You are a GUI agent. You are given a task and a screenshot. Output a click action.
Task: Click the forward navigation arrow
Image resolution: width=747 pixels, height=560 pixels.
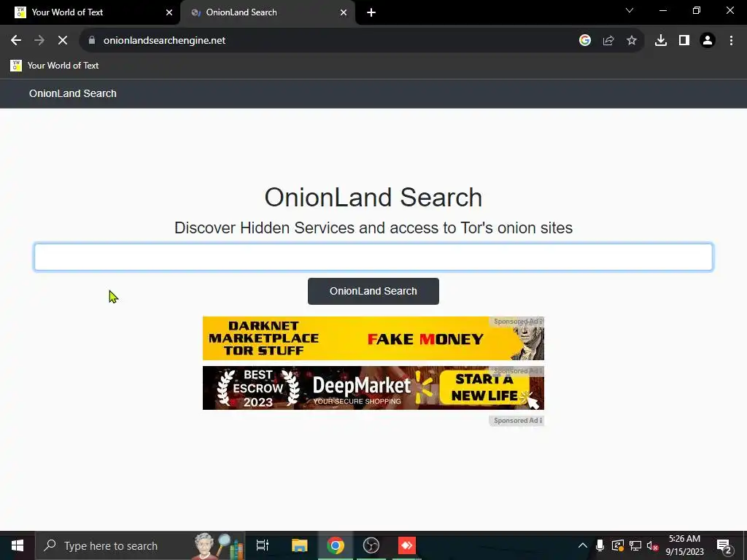[x=39, y=41]
